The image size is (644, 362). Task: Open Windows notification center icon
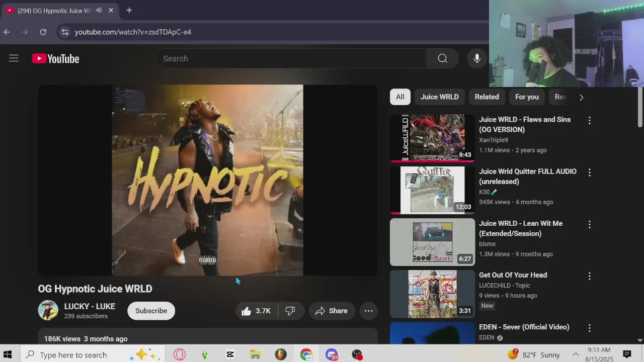pyautogui.click(x=627, y=354)
